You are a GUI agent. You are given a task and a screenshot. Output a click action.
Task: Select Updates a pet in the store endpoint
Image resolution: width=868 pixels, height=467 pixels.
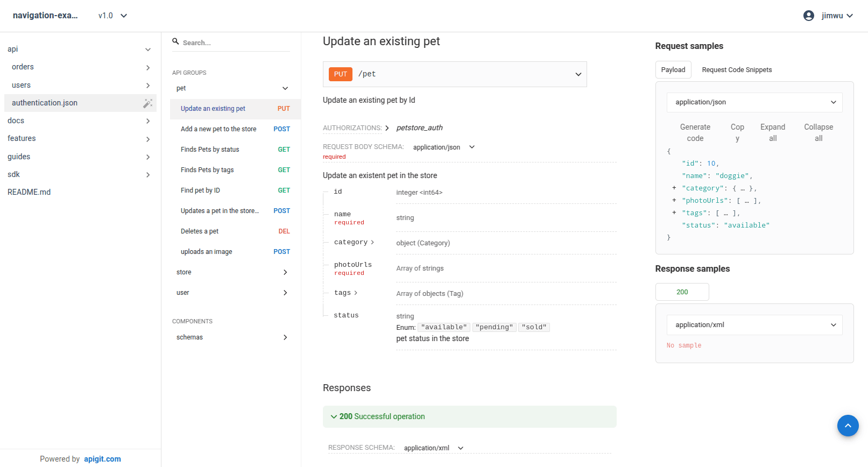tap(236, 211)
